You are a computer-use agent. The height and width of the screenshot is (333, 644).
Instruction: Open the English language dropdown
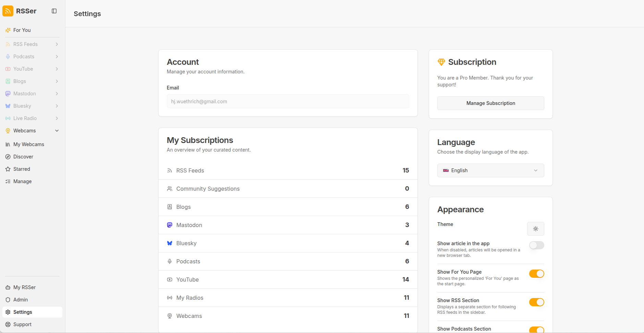(x=490, y=170)
